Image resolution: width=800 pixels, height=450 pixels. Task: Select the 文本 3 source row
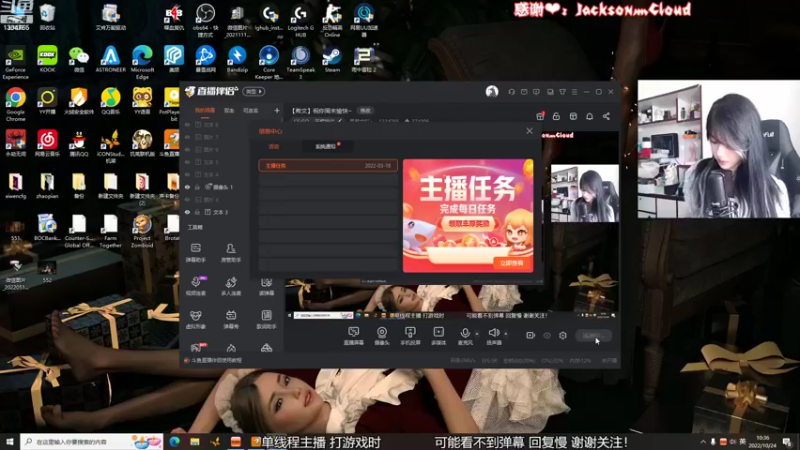pos(214,212)
